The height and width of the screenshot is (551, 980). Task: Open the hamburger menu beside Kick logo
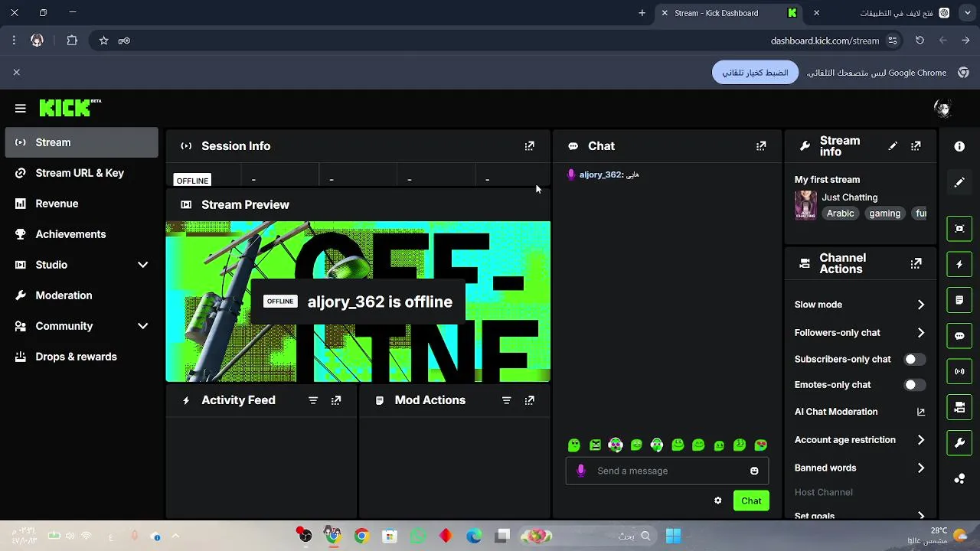(x=21, y=109)
